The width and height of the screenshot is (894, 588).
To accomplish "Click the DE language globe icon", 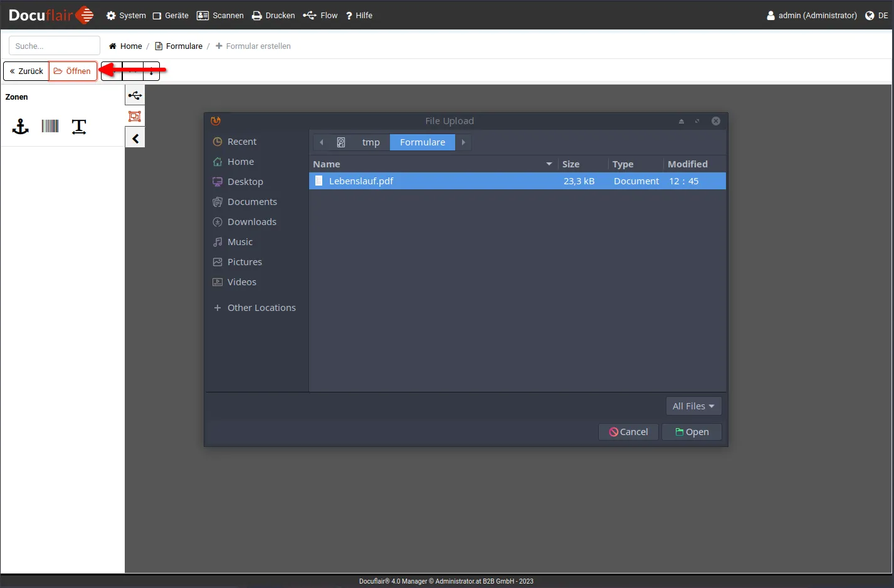I will [870, 16].
